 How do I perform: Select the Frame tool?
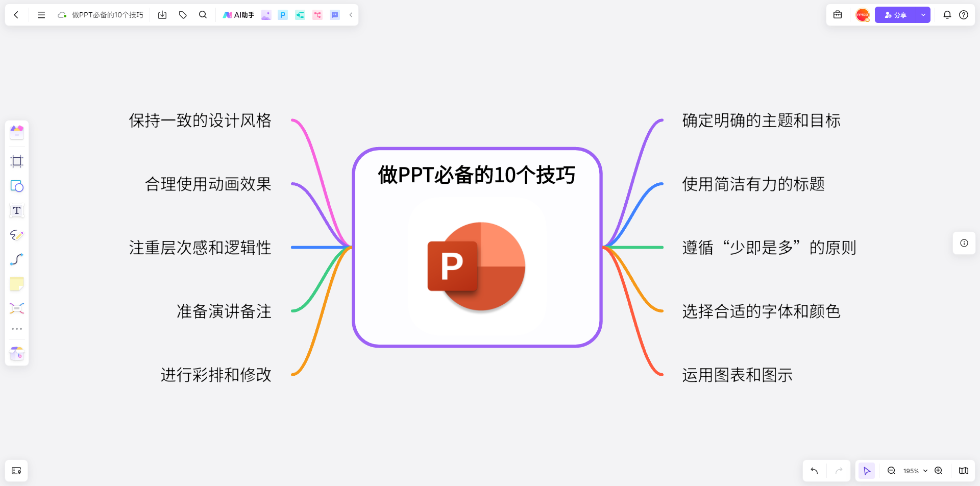click(x=17, y=161)
